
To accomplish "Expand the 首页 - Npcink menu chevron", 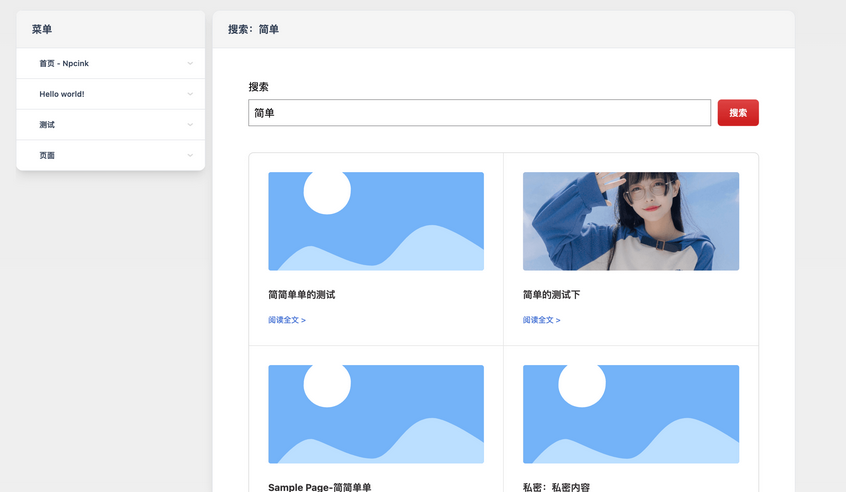I will (190, 64).
